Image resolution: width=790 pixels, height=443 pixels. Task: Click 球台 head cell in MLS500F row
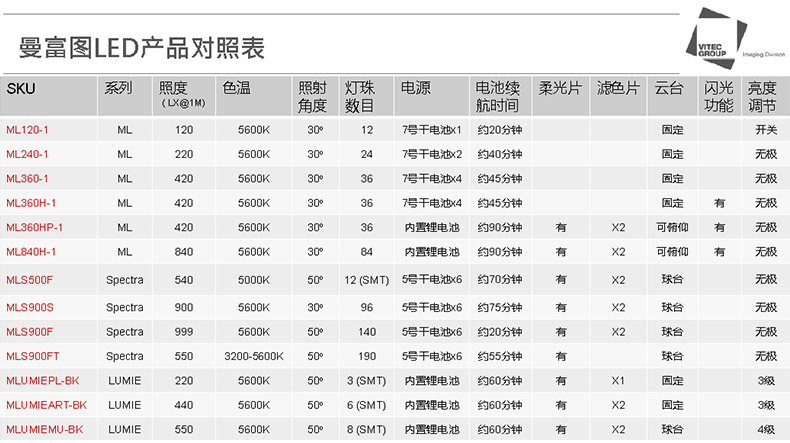tap(672, 280)
